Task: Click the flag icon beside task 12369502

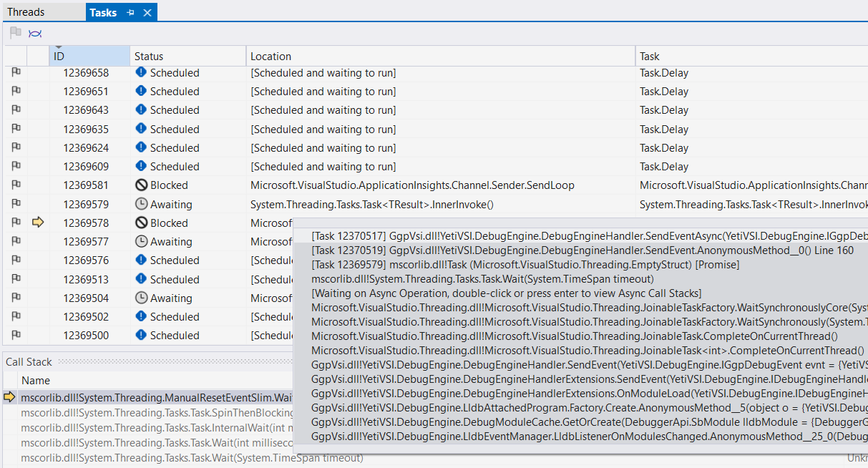Action: pyautogui.click(x=16, y=316)
